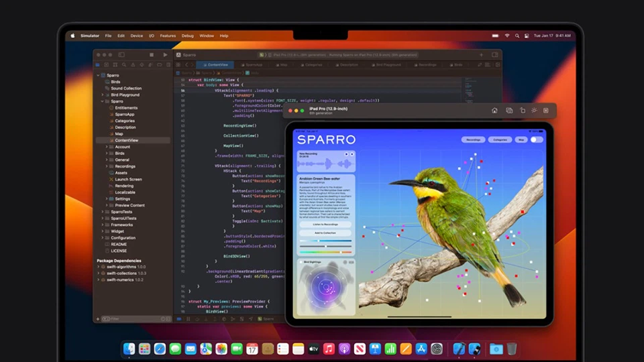
Task: Click the Simulator rotate device icon
Action: click(x=522, y=111)
